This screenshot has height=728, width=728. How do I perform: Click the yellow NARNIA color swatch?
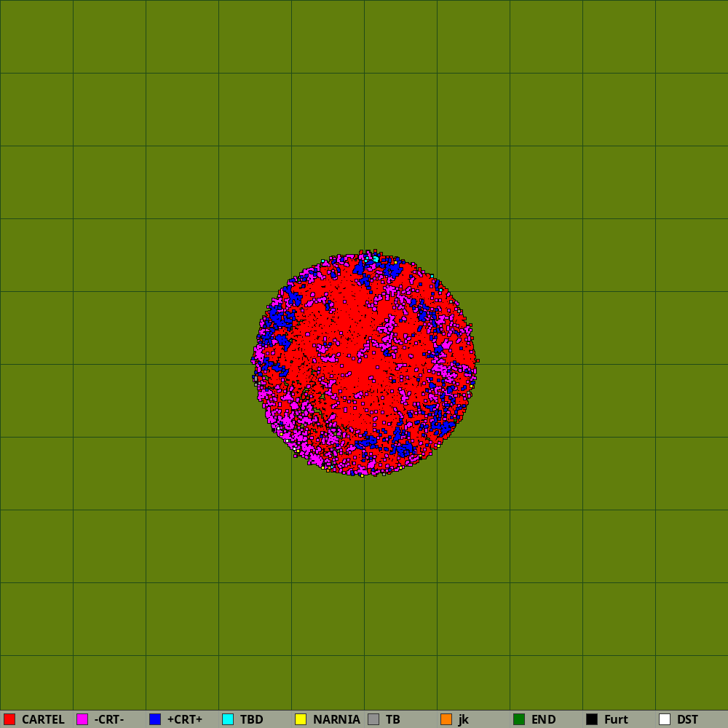click(301, 719)
